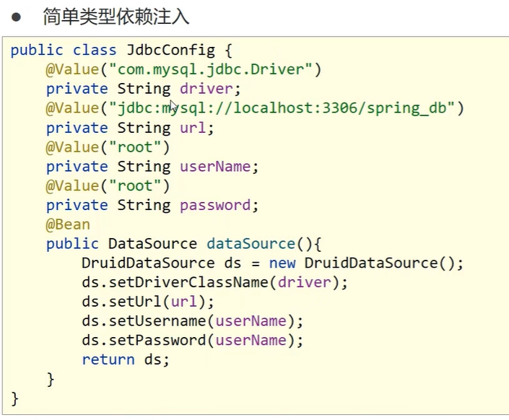Click the "root" value above userName
Viewport: 509px width, 420px height.
tap(135, 147)
